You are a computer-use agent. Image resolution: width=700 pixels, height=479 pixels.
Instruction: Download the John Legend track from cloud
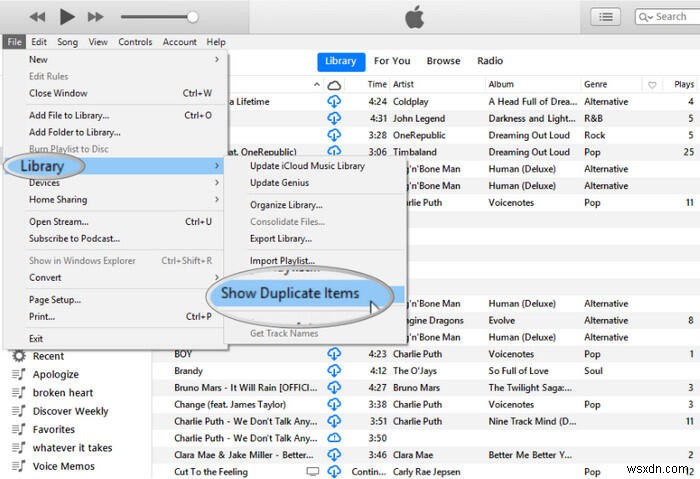pos(334,119)
